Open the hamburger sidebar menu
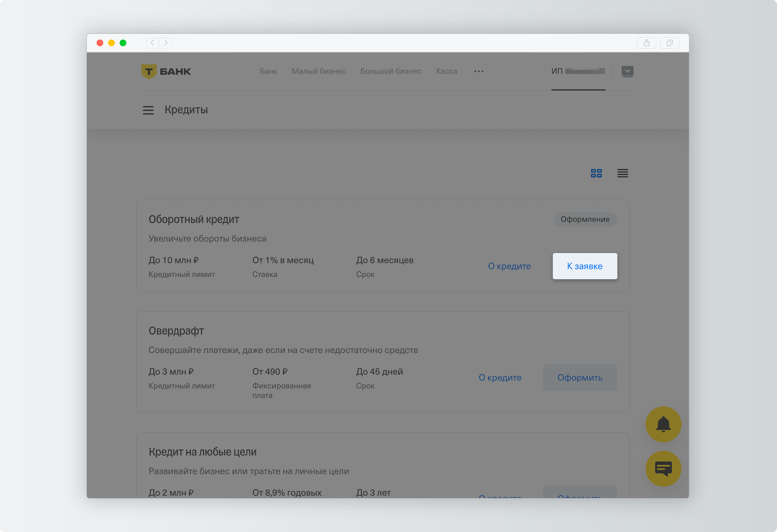Viewport: 777px width, 532px height. (148, 110)
